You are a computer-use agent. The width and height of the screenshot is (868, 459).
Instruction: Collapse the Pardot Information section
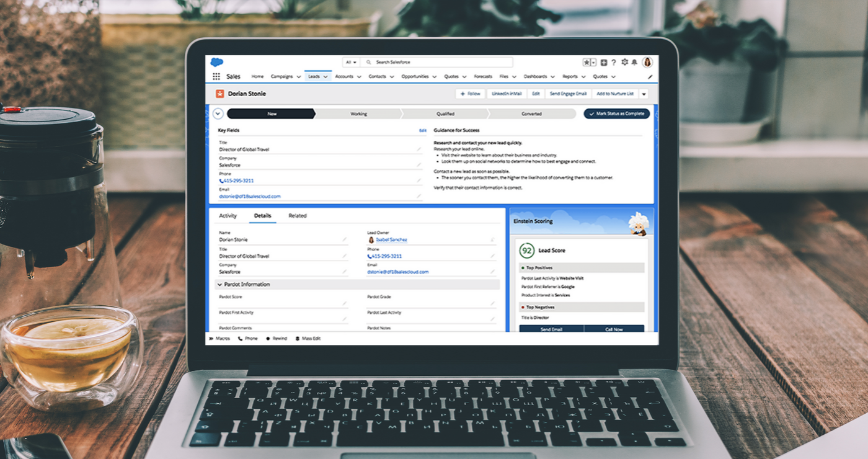click(x=221, y=284)
